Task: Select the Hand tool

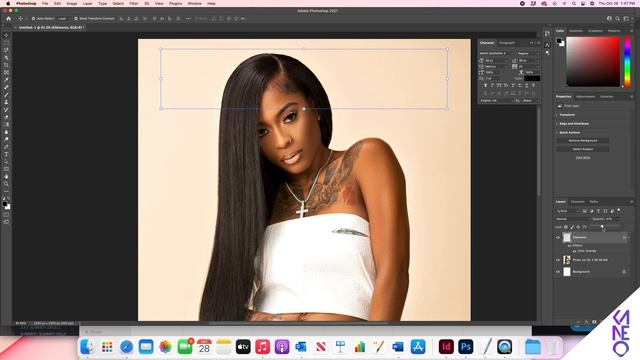Action: tap(6, 176)
